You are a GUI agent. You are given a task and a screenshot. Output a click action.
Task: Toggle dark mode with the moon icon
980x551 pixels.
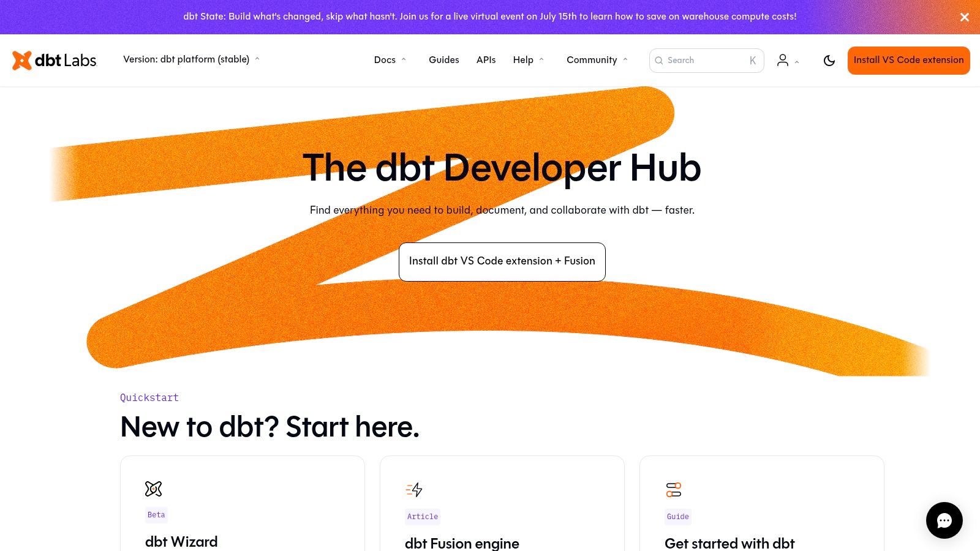pos(829,60)
